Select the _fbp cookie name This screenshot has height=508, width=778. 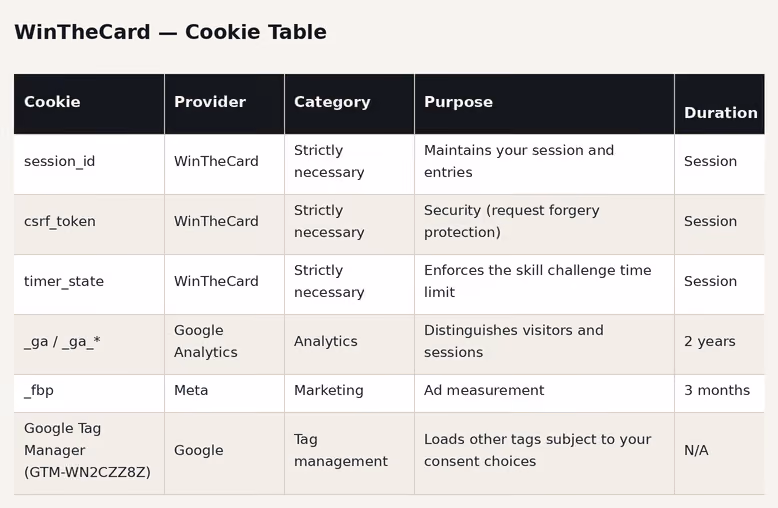point(39,390)
